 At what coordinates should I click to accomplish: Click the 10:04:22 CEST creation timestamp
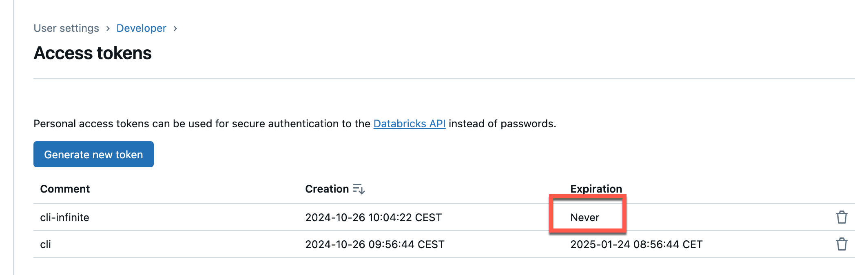pyautogui.click(x=373, y=217)
